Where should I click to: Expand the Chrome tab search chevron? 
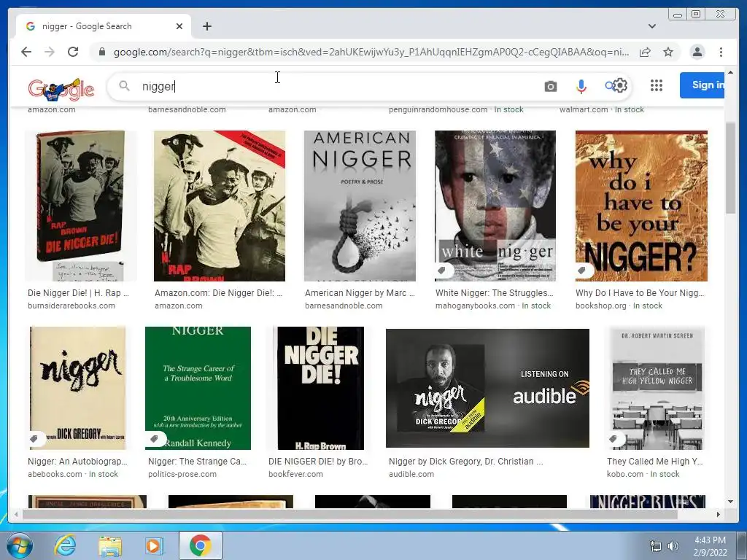[x=651, y=26]
